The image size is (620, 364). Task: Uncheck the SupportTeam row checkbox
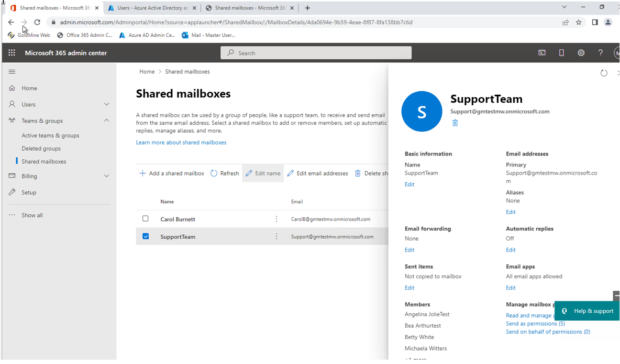145,236
